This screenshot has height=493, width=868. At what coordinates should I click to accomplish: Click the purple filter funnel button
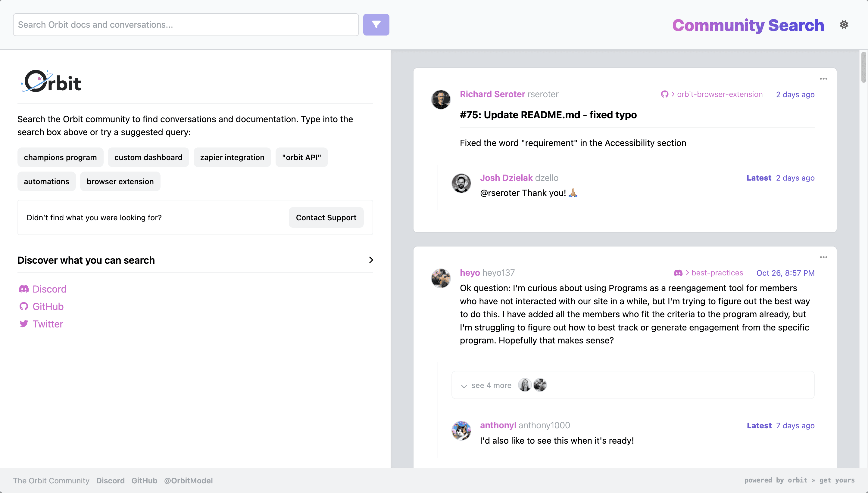376,25
